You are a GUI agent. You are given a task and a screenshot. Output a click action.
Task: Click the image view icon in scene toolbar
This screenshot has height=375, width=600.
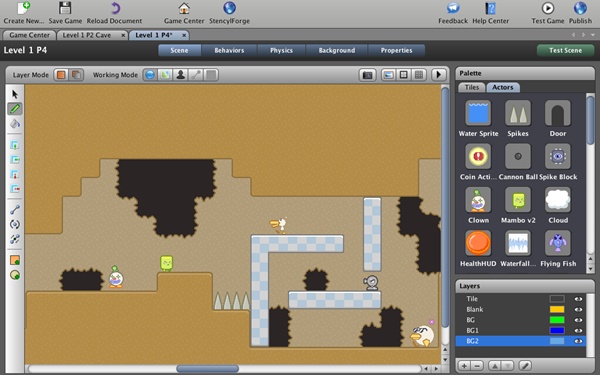(x=388, y=75)
